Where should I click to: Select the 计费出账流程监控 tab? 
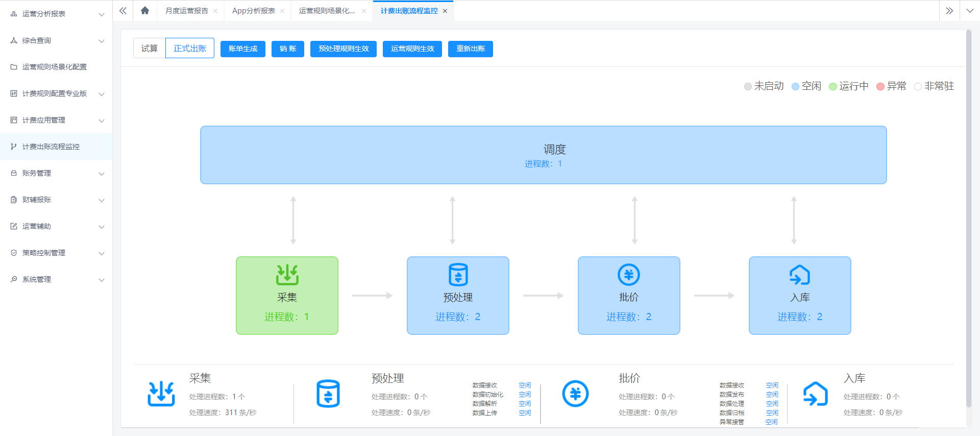(x=409, y=11)
